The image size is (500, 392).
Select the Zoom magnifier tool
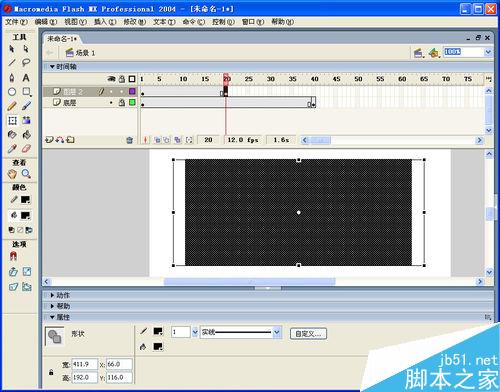pos(26,174)
